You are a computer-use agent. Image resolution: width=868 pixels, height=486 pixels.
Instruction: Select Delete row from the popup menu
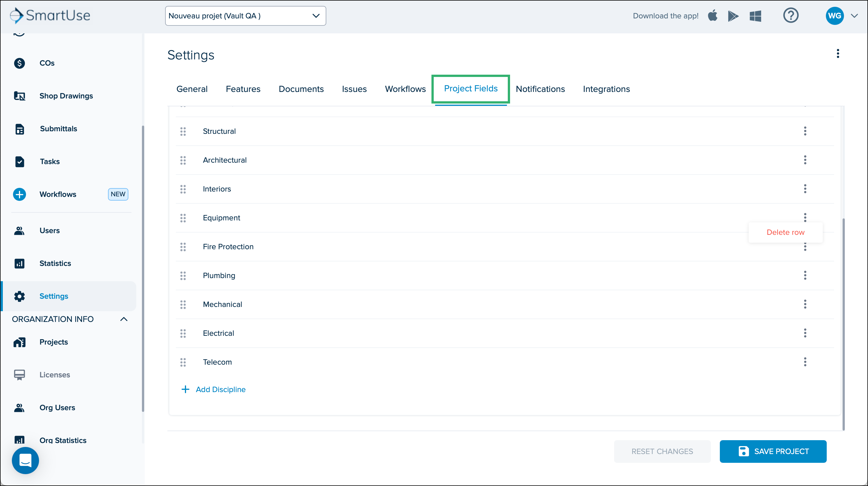785,232
